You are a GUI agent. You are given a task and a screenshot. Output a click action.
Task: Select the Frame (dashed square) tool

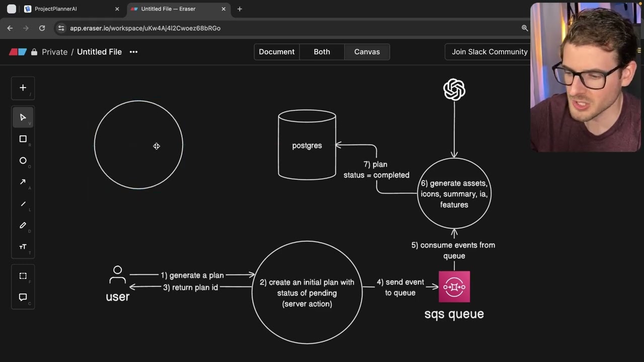(x=23, y=276)
